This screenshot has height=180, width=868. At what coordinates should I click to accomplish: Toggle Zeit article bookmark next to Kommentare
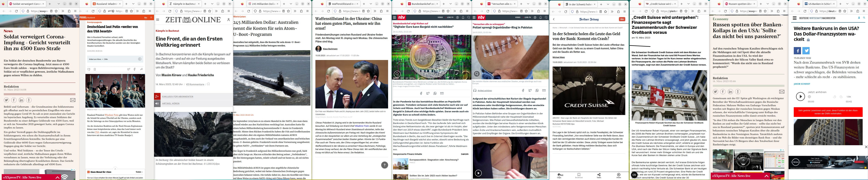pos(209,84)
